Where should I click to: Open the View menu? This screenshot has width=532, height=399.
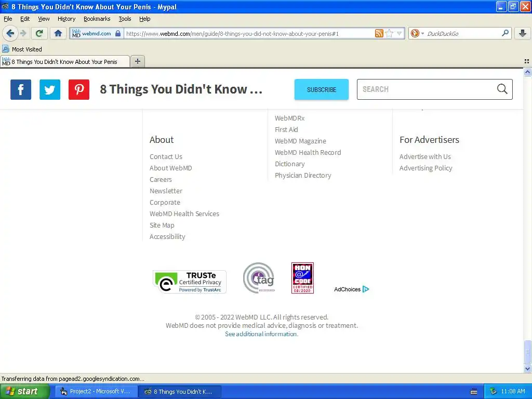(x=44, y=19)
